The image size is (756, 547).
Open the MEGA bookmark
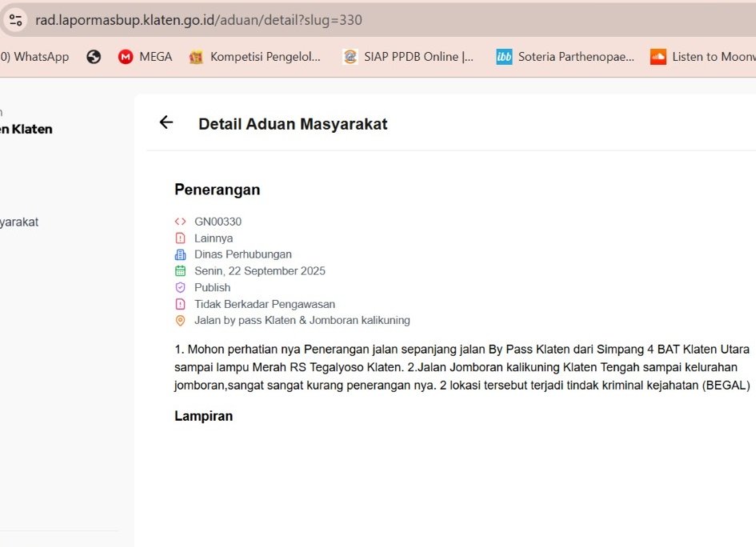pos(146,57)
